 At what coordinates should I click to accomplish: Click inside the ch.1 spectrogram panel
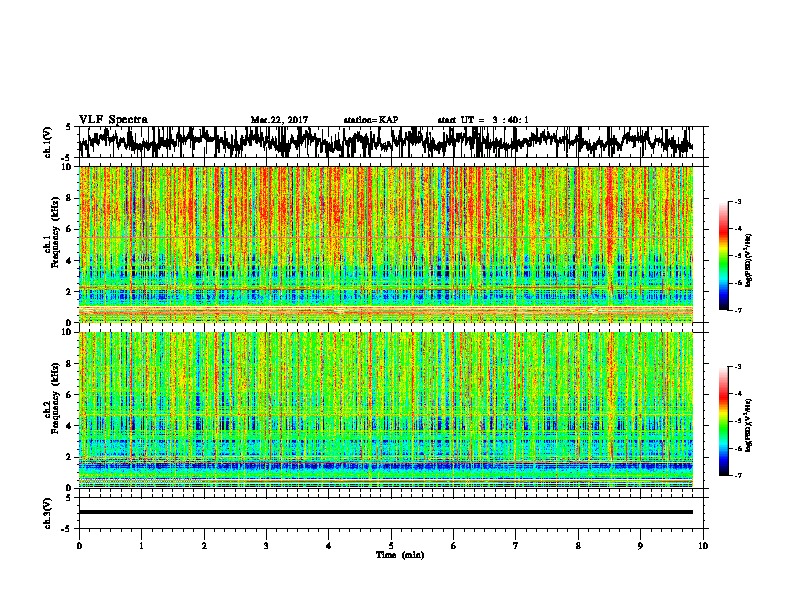tap(386, 244)
